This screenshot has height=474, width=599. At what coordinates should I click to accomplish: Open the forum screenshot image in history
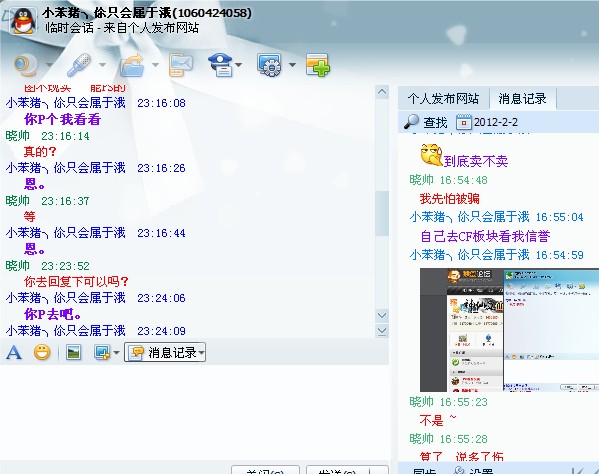(x=509, y=330)
